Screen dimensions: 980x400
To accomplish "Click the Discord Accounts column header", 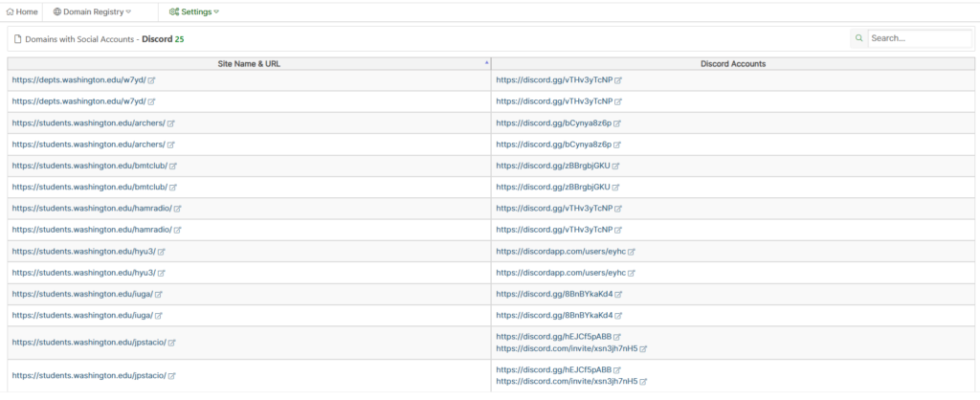I will click(x=733, y=64).
